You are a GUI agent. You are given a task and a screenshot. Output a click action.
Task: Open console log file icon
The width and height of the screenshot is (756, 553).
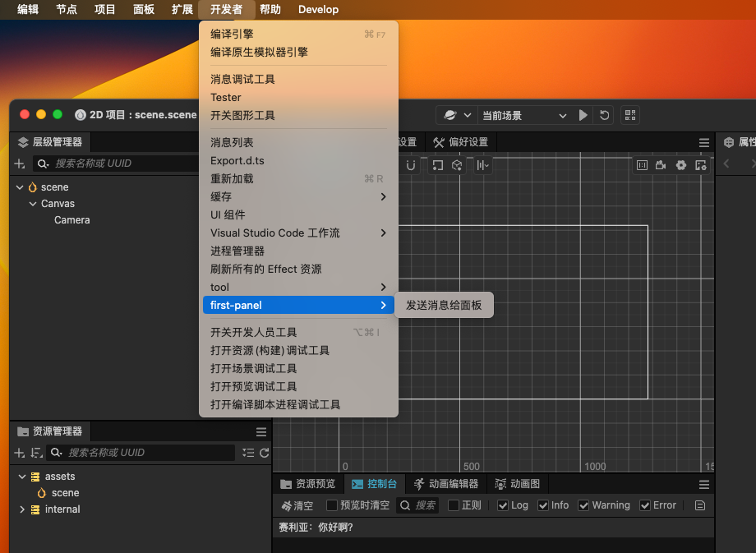pos(700,505)
